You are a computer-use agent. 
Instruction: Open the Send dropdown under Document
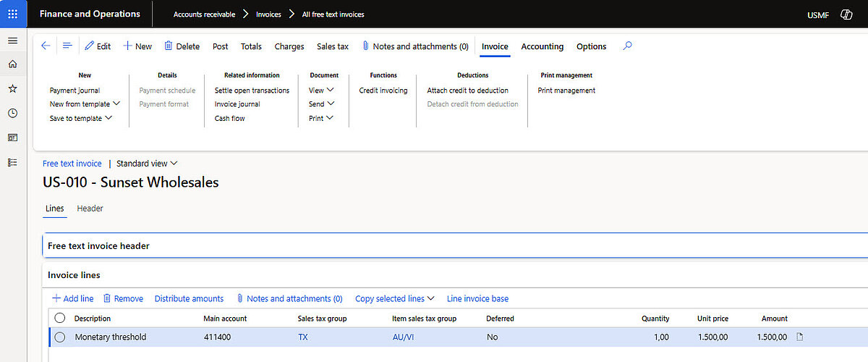321,104
